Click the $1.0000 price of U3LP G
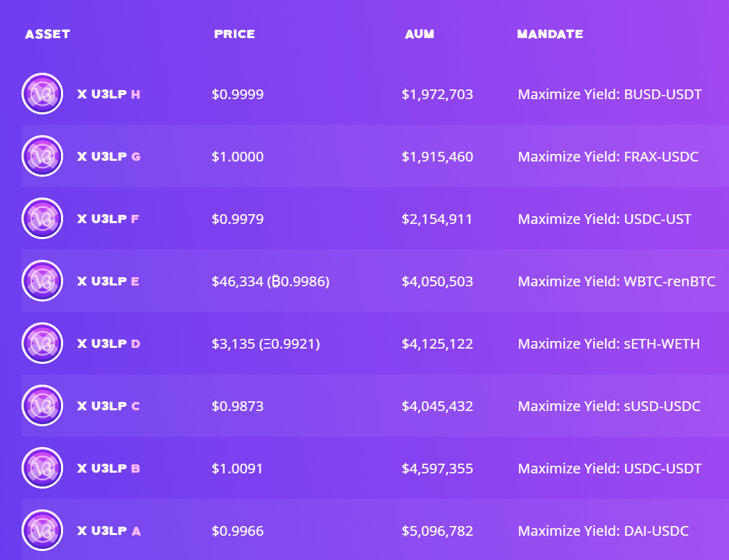The image size is (729, 560). click(x=237, y=157)
